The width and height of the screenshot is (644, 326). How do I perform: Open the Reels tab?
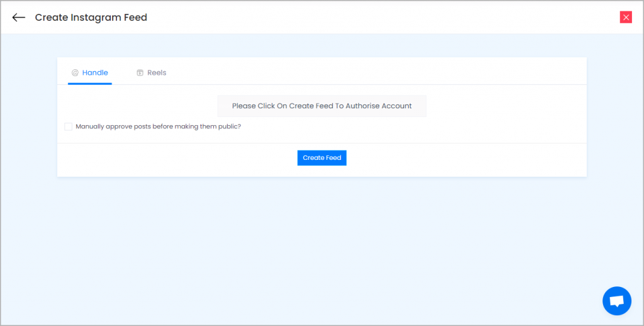(x=152, y=73)
